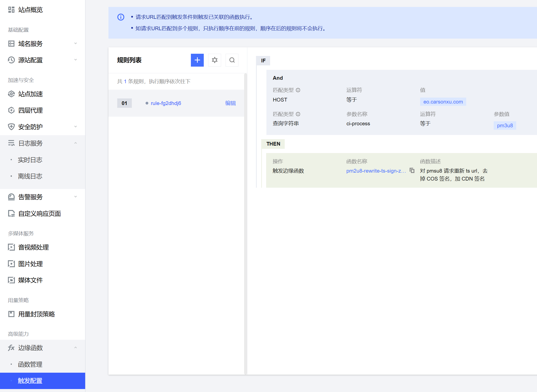Open 四层代理 from sidebar

30,110
